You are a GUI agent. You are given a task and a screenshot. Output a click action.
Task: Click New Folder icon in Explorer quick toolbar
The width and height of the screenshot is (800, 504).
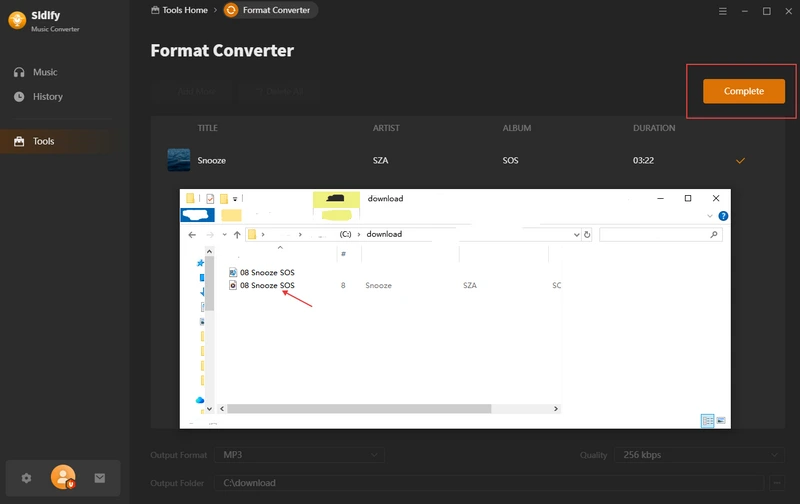tap(223, 198)
